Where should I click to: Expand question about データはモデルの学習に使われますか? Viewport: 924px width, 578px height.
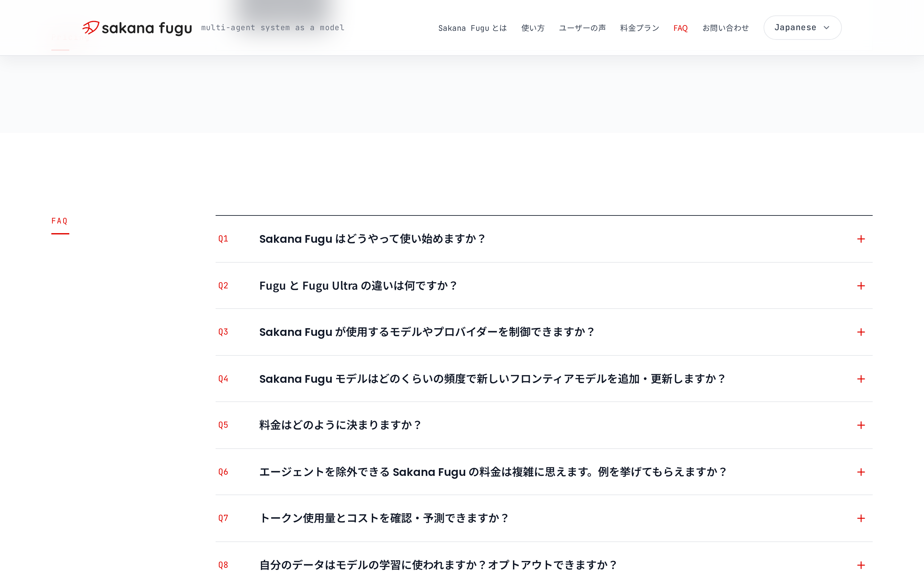(438, 565)
